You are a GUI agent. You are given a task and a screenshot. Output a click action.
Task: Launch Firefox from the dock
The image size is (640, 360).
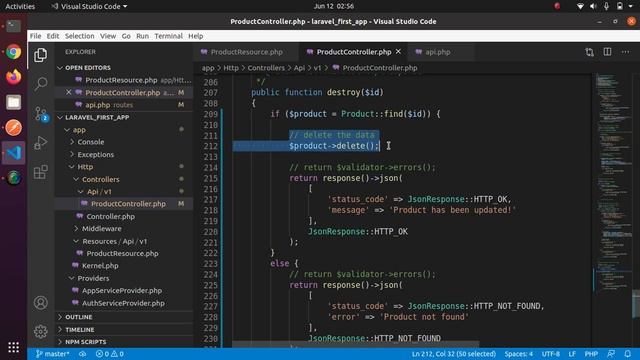[13, 77]
